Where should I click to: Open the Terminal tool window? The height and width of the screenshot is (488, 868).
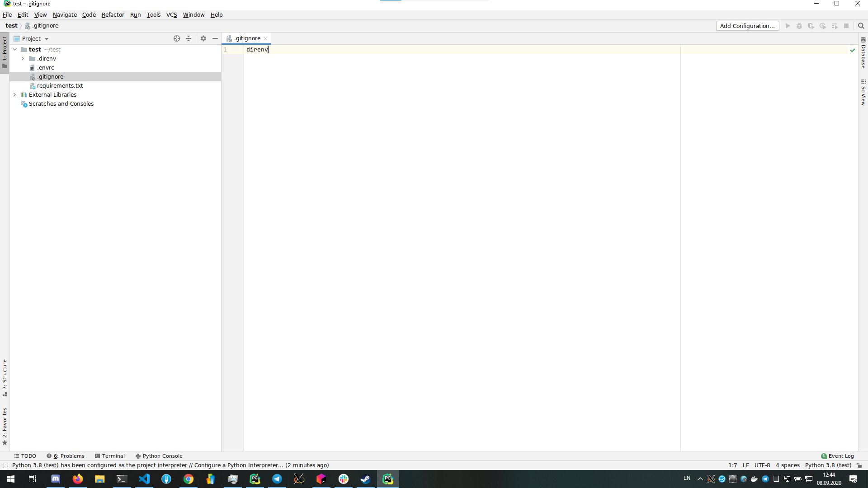[x=109, y=456]
